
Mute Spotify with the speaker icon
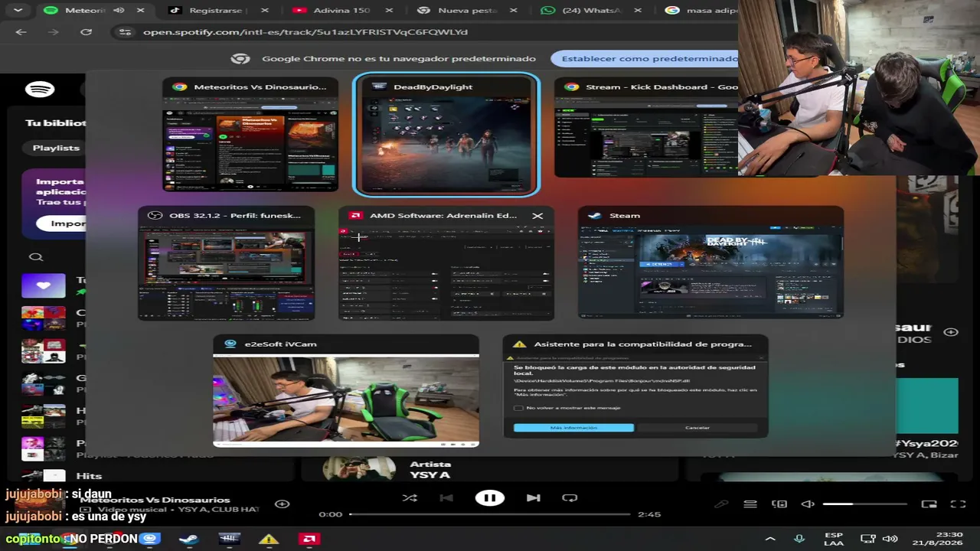808,504
